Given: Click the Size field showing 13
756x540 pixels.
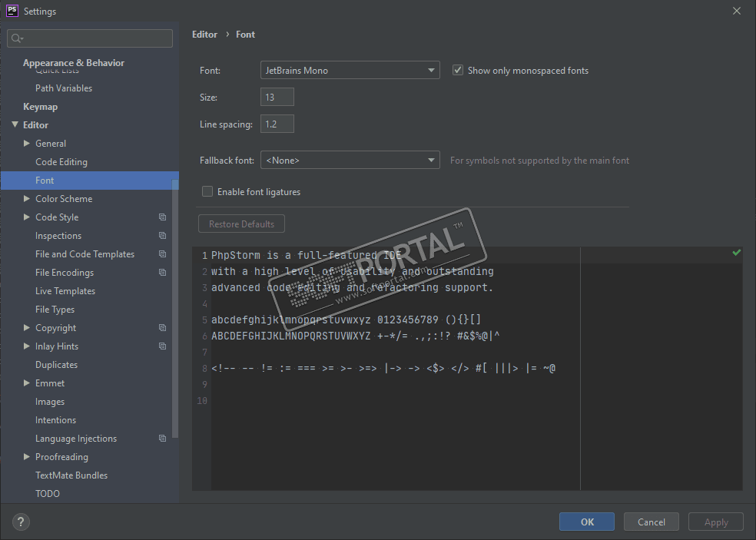Looking at the screenshot, I should click(277, 97).
